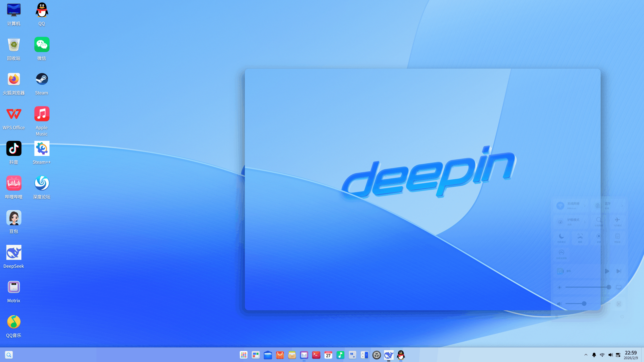This screenshot has height=362, width=644.
Task: Check the battery indicator in the system tray
Action: pyautogui.click(x=618, y=355)
